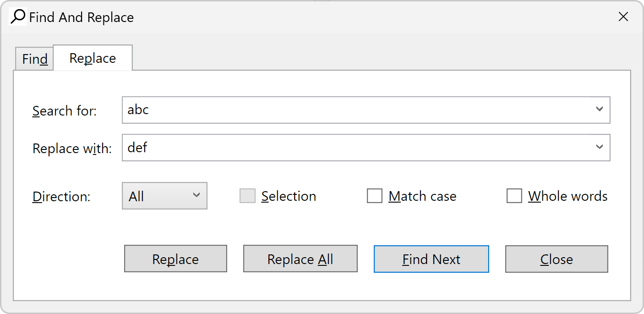644x314 pixels.
Task: Open the Replace with history dropdown arrow
Action: click(x=600, y=147)
